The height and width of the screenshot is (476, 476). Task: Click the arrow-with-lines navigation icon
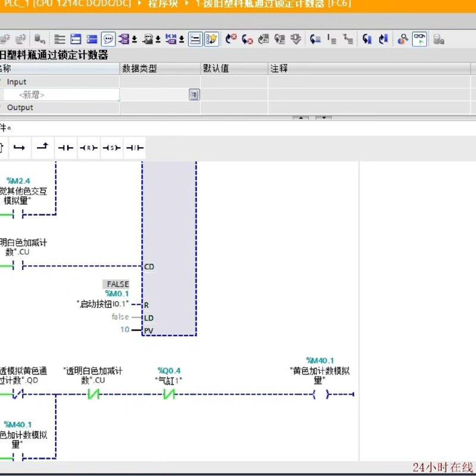(315, 39)
